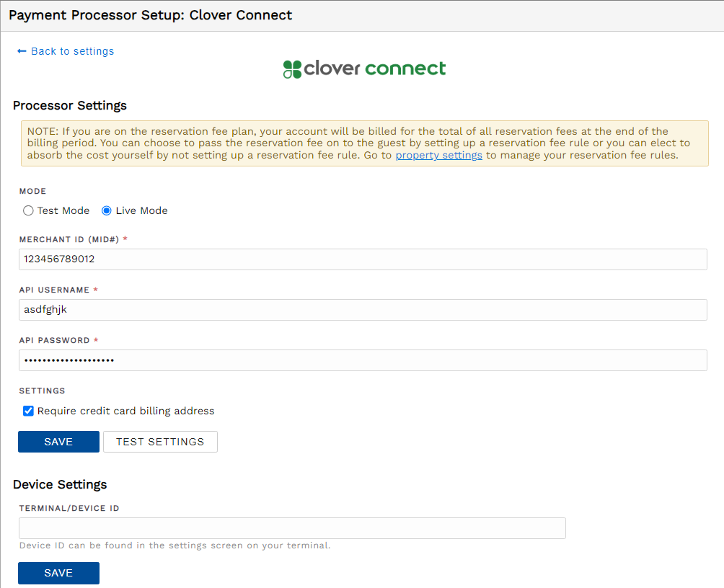The height and width of the screenshot is (588, 724).
Task: Click the Device Settings heading
Action: [58, 485]
